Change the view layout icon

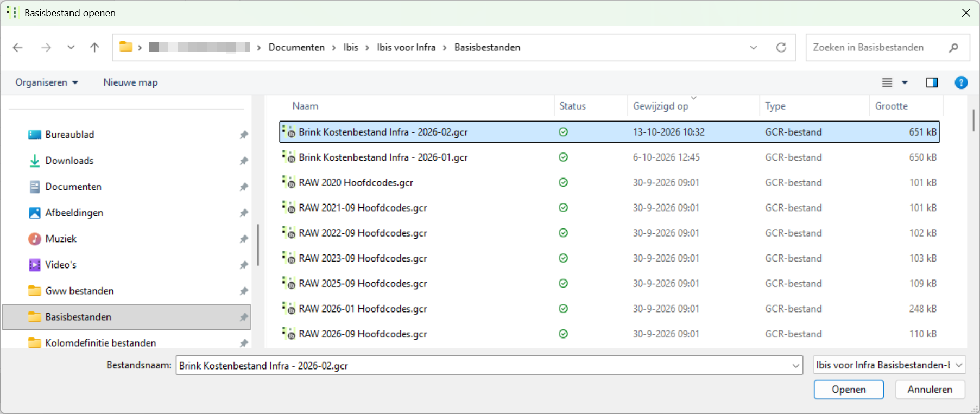pos(887,82)
